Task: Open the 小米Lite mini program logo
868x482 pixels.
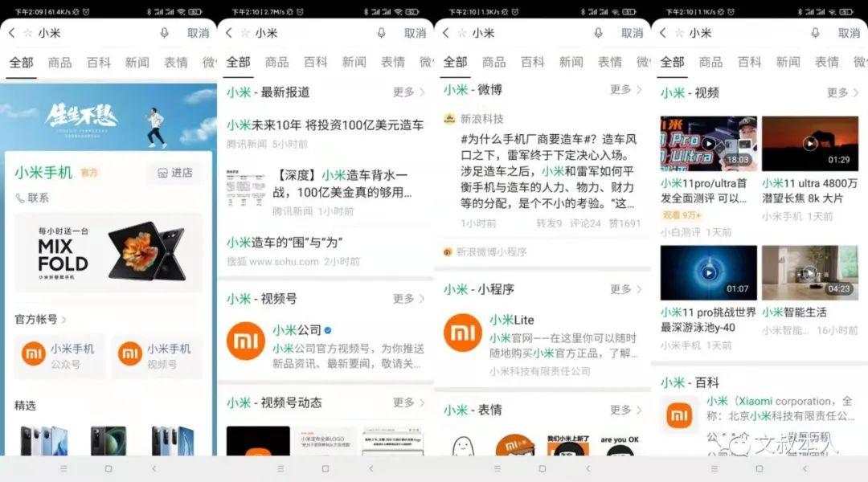Action: [463, 333]
